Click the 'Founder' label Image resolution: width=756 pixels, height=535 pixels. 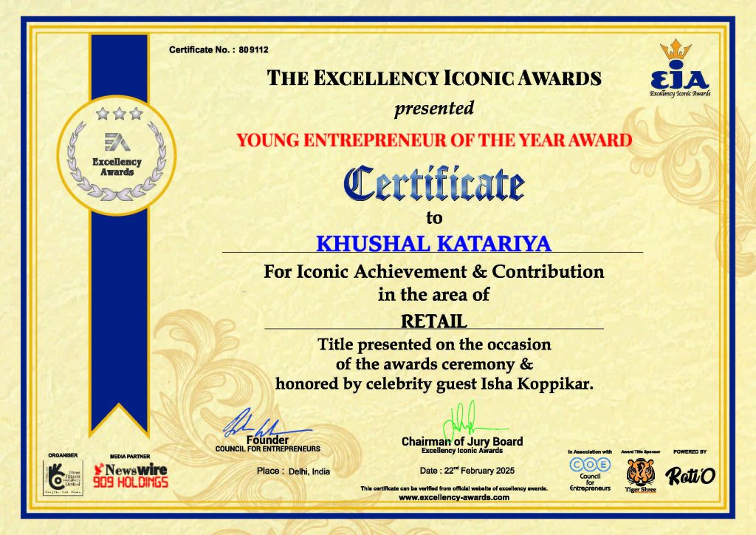(x=267, y=440)
